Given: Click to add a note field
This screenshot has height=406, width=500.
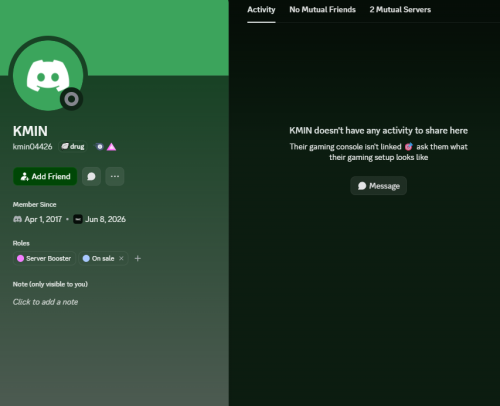Looking at the screenshot, I should click(45, 302).
